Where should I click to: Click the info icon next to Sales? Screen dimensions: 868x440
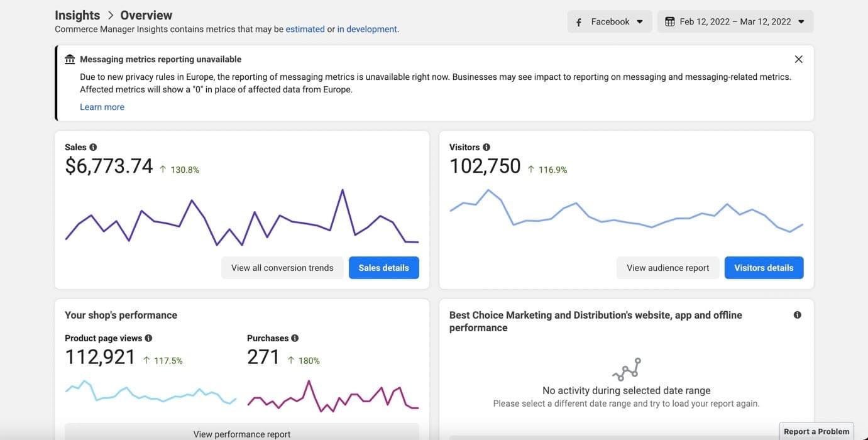tap(93, 147)
